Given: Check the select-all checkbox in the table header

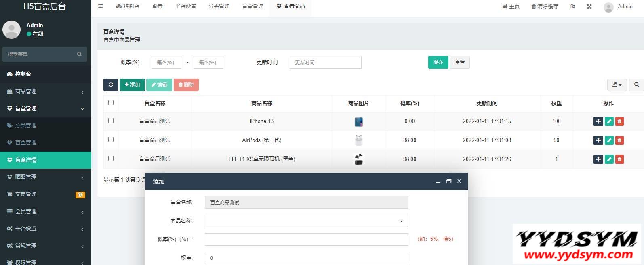Looking at the screenshot, I should click(x=111, y=103).
